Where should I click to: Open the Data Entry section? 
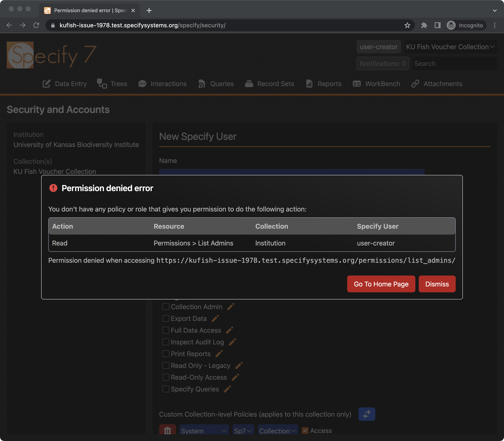71,84
